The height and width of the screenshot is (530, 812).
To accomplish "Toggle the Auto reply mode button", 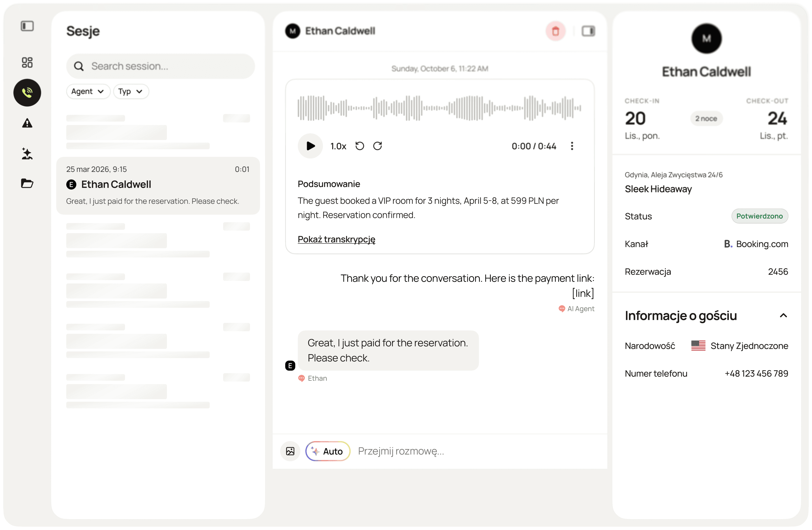I will (327, 451).
